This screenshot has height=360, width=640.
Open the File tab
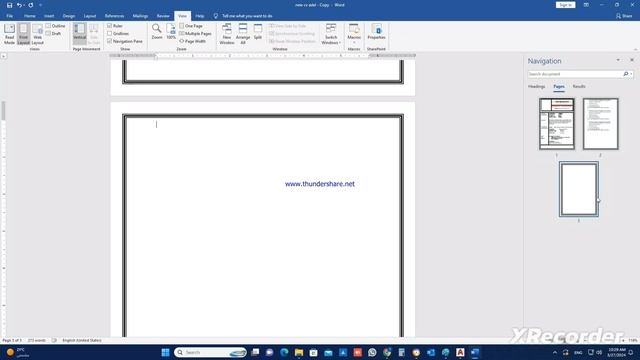[9, 16]
